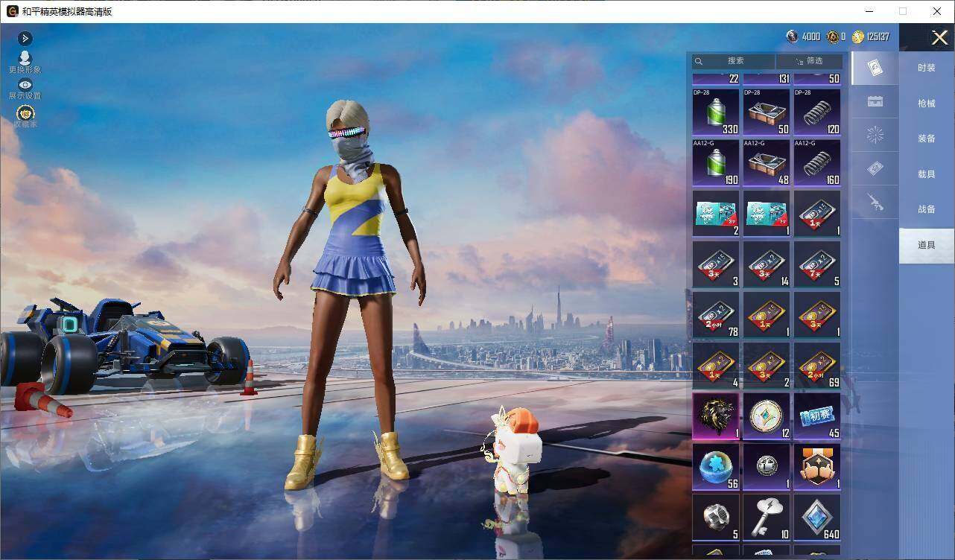
Task: Click the silver currency balance 4000
Action: 803,36
